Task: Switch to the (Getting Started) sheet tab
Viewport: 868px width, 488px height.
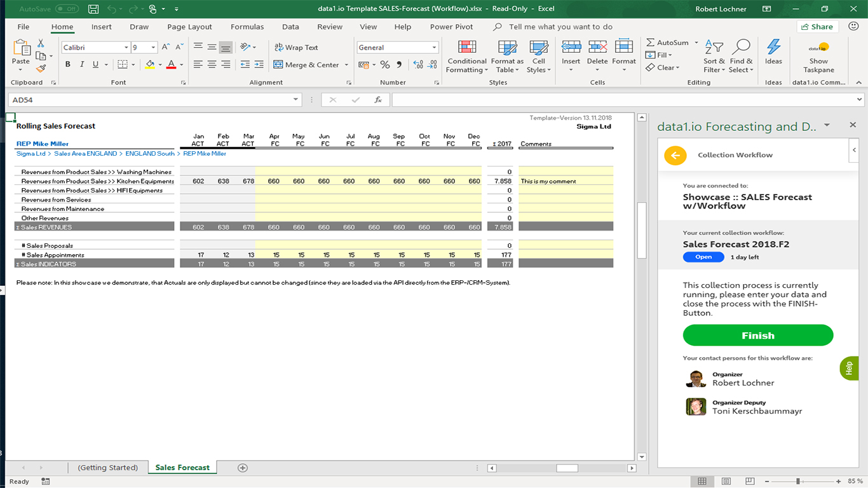Action: point(107,468)
